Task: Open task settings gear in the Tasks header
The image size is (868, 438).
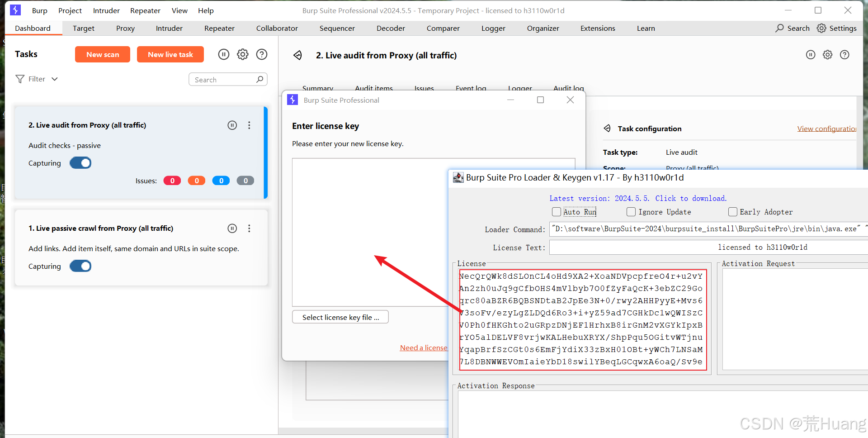Action: (243, 54)
